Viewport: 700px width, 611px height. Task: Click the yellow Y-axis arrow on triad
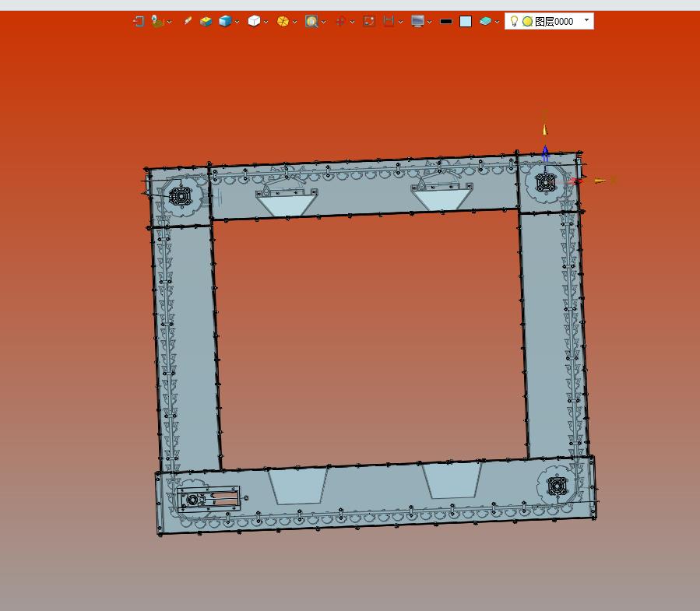[545, 129]
